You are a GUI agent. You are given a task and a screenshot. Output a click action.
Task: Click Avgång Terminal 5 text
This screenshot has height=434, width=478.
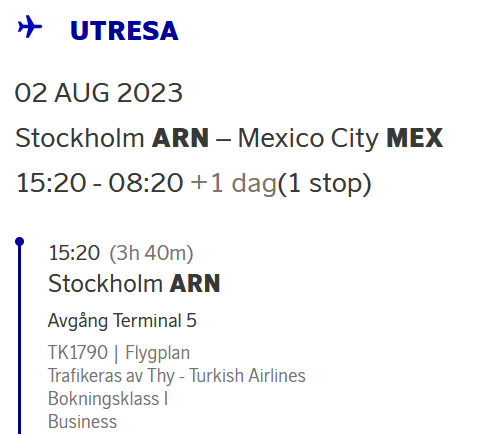(x=122, y=321)
